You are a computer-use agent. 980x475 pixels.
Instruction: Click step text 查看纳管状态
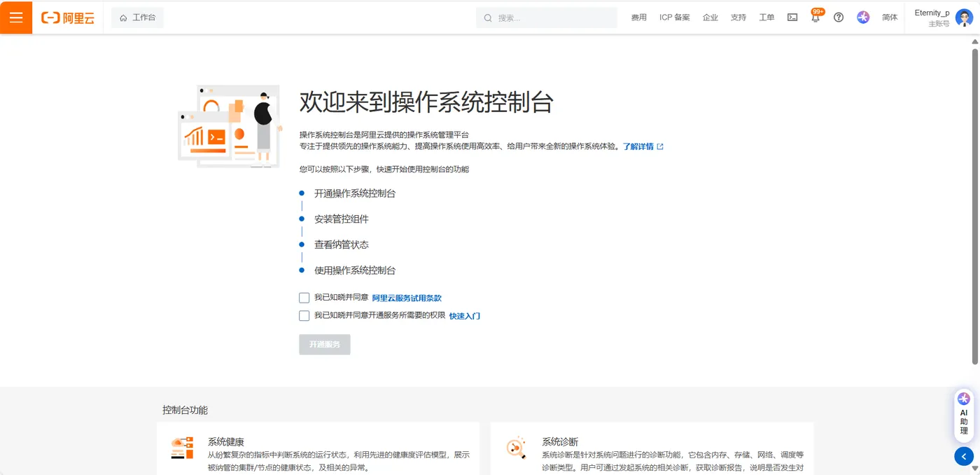(342, 245)
